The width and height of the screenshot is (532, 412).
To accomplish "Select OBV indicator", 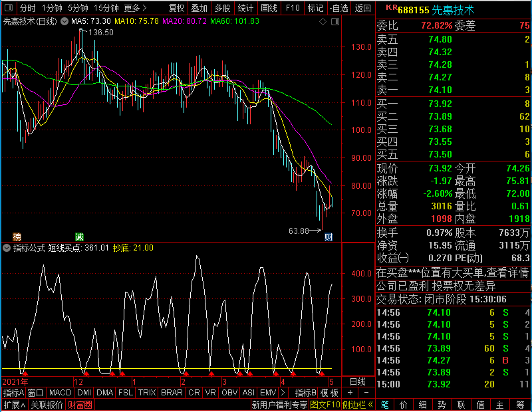I will click(229, 393).
